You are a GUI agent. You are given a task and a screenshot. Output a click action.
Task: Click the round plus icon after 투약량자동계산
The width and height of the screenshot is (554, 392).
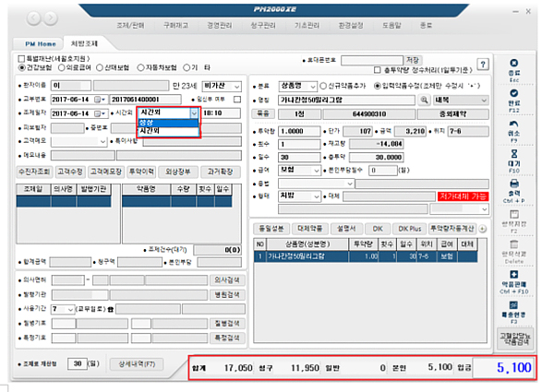point(483,229)
